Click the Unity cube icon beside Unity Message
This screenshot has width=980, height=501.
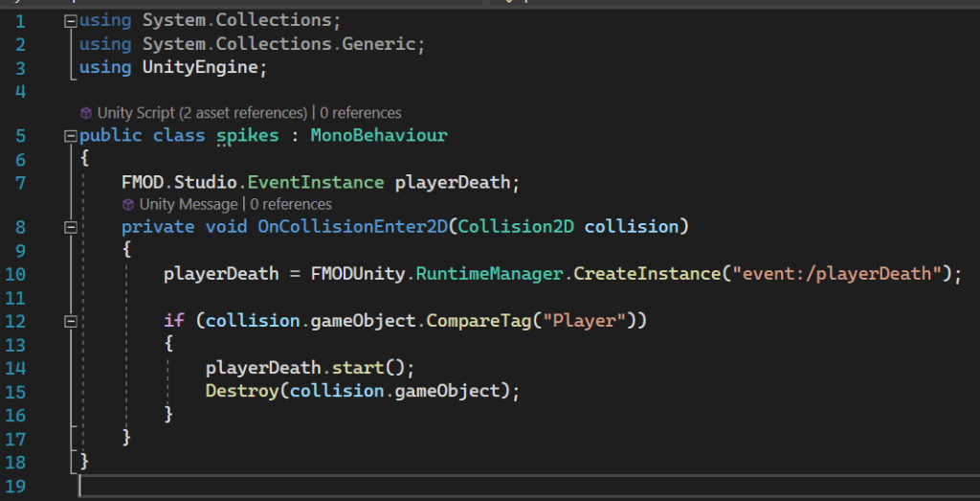pos(128,204)
